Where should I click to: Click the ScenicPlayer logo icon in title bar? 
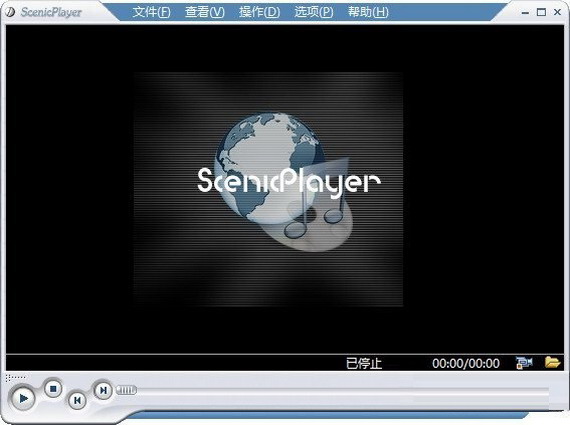pyautogui.click(x=11, y=12)
